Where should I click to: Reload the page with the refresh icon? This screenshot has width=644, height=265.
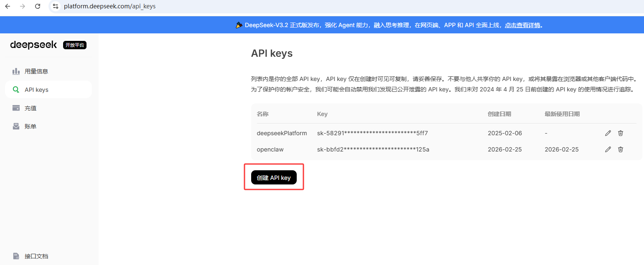pyautogui.click(x=38, y=6)
